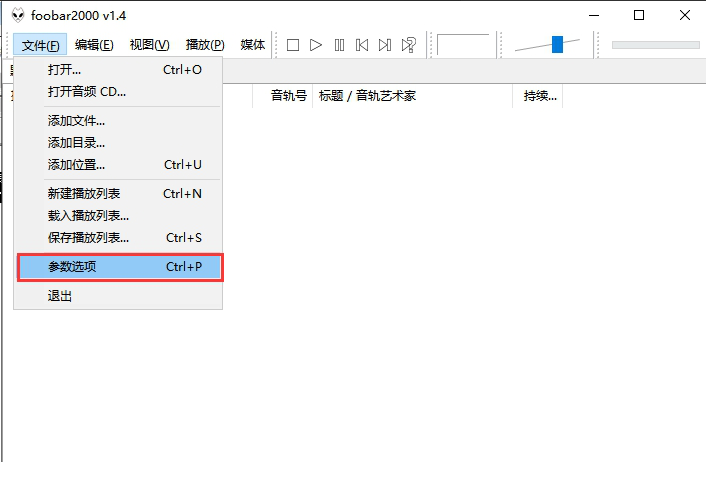Skip to the previous track
706x480 pixels.
362,45
